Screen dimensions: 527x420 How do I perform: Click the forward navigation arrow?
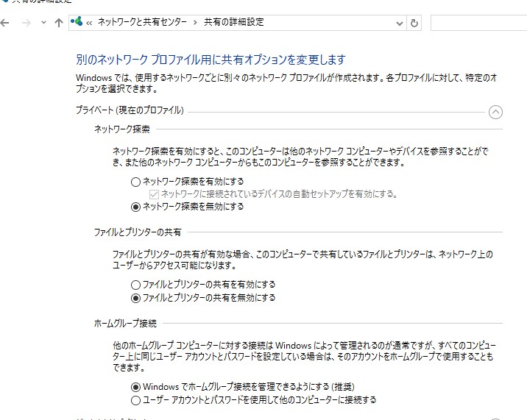pos(26,23)
